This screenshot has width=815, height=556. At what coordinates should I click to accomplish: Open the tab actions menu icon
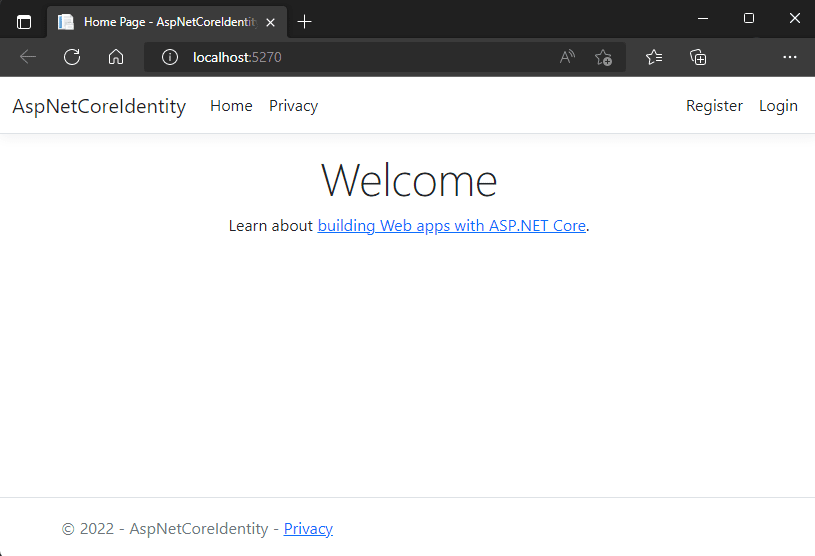point(24,22)
